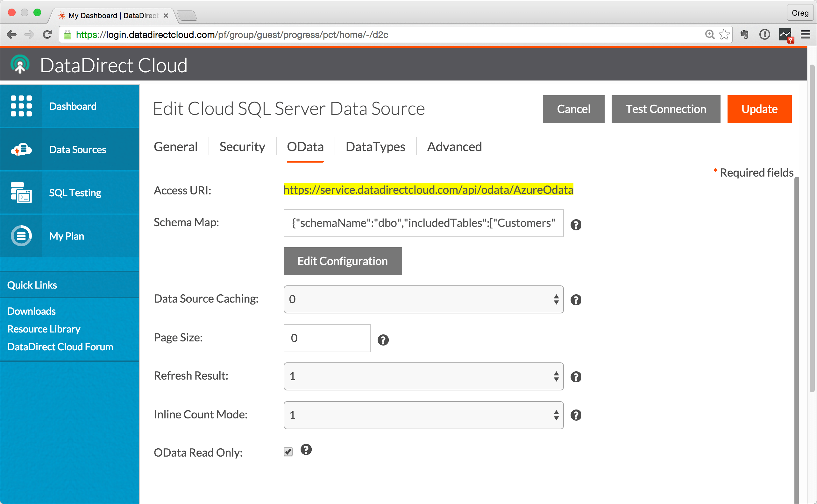
Task: Click the browser forward arrow
Action: pyautogui.click(x=29, y=35)
